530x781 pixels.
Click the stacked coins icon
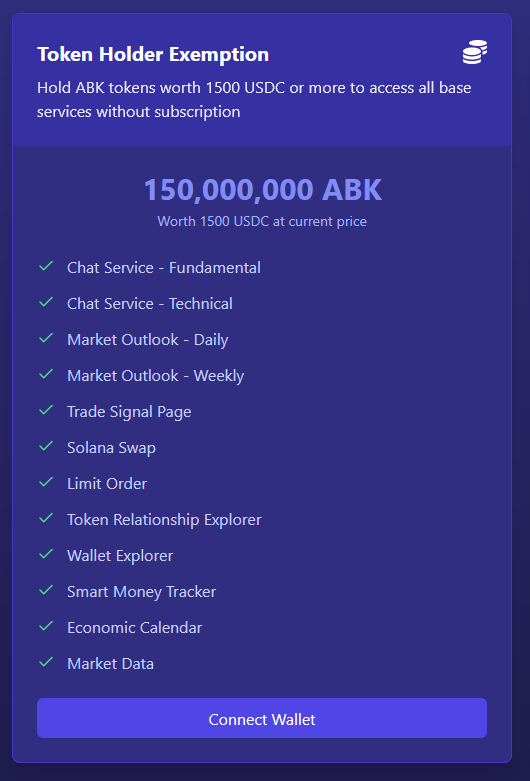pos(475,52)
